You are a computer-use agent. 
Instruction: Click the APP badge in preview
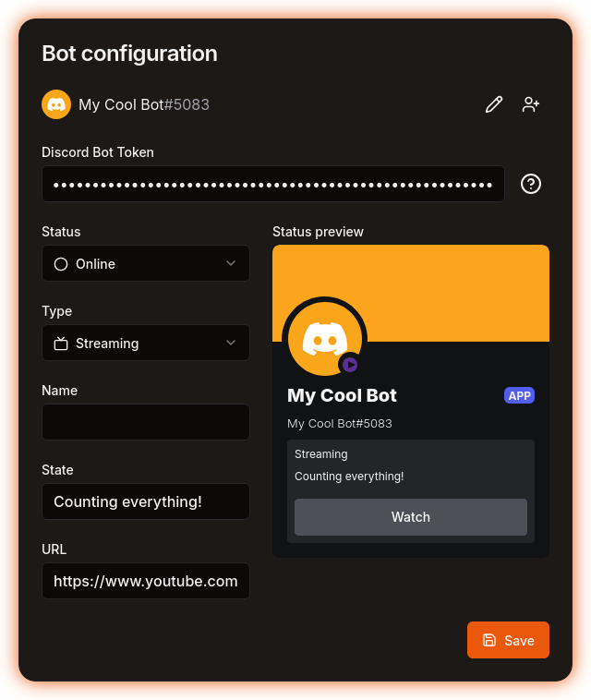point(519,395)
